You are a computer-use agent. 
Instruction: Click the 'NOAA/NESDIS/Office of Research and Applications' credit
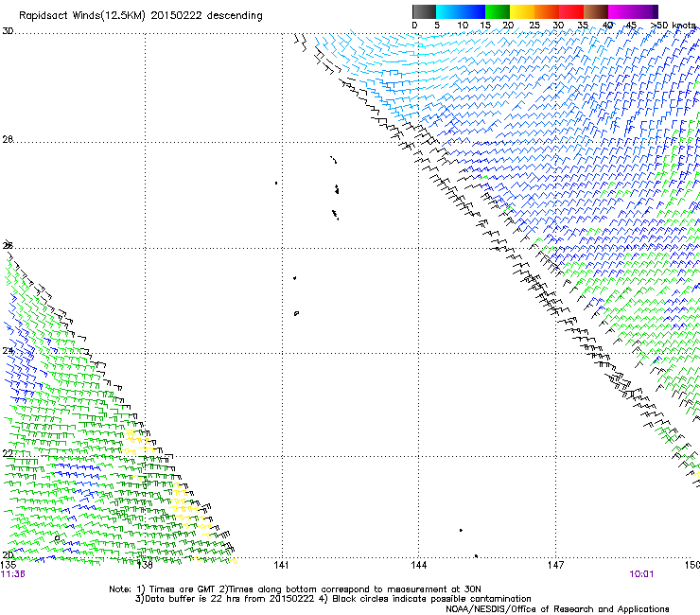557,609
